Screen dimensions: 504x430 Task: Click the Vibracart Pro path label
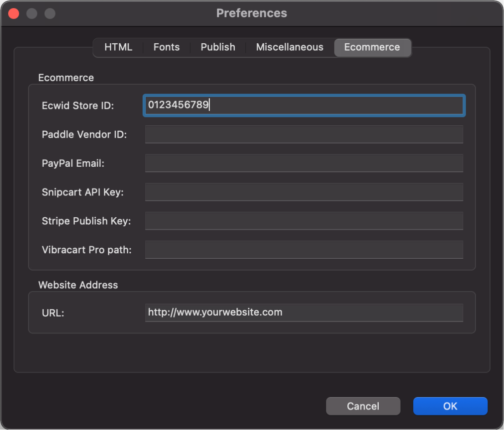point(87,250)
